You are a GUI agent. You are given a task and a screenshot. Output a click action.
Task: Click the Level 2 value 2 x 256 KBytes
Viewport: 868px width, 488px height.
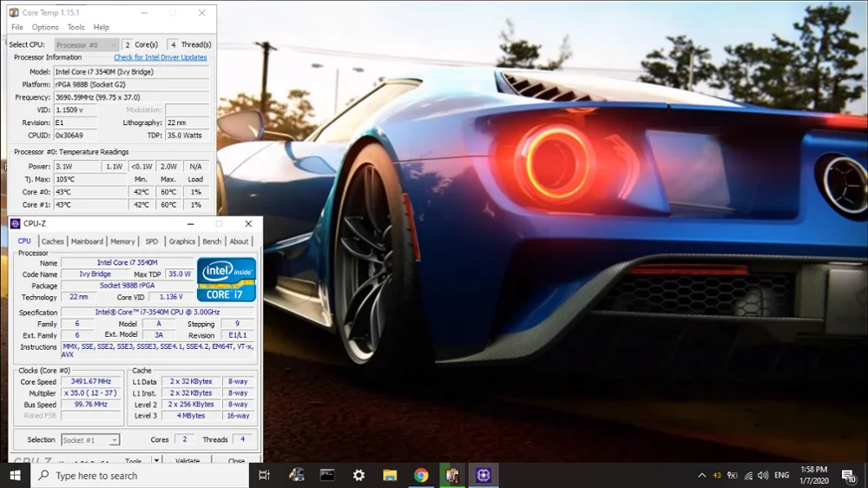[190, 405]
